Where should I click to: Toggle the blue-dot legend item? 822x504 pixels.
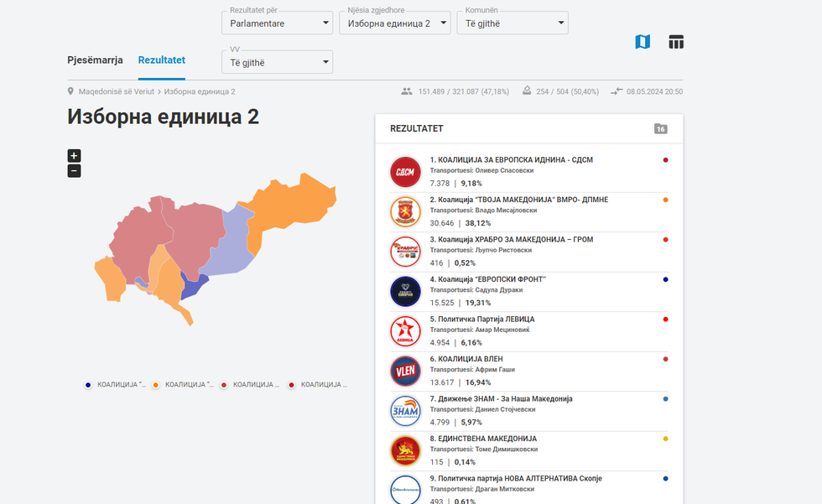click(117, 385)
